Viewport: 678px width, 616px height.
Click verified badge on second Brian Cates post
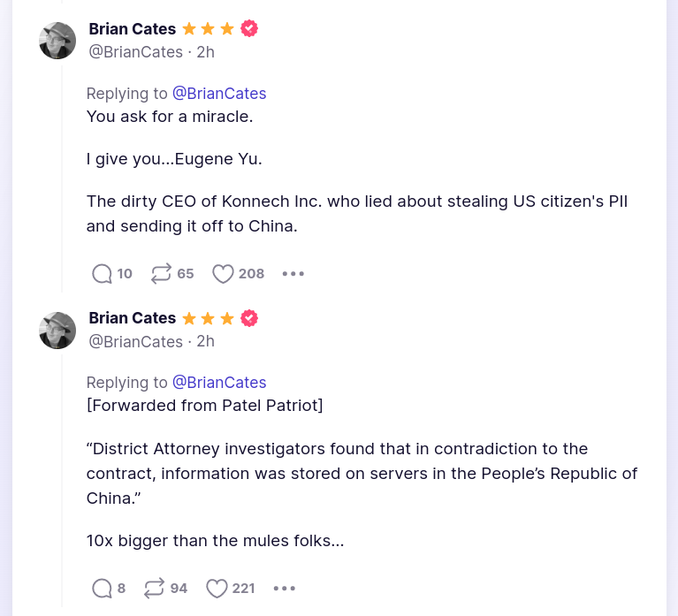250,318
